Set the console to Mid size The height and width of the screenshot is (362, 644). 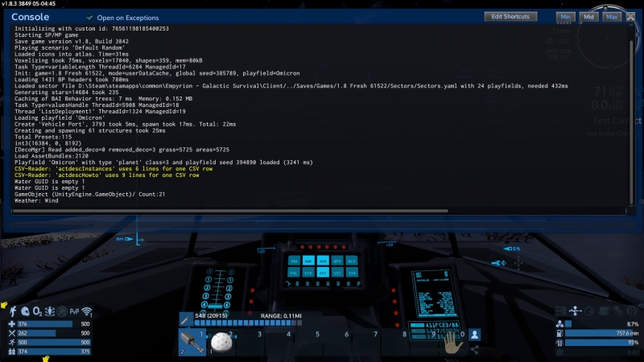pyautogui.click(x=588, y=17)
